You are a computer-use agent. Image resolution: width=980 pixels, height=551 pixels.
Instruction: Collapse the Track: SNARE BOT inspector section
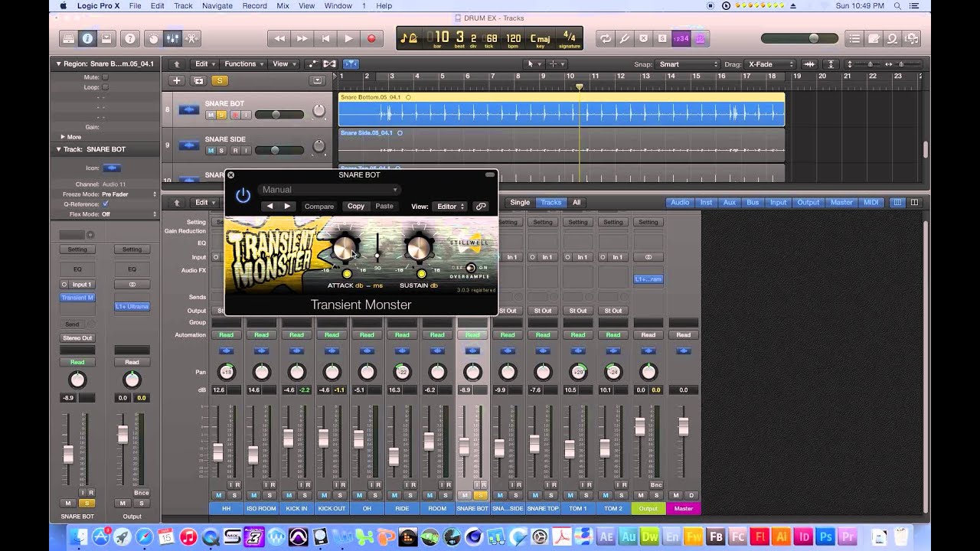(x=58, y=149)
